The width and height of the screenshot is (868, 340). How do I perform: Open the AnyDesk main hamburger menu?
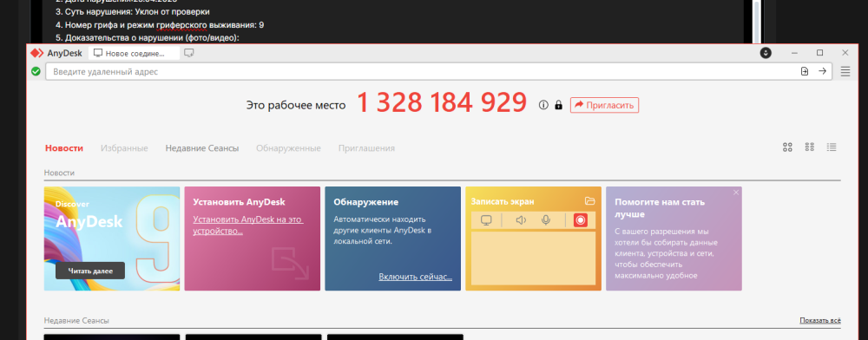coord(845,71)
